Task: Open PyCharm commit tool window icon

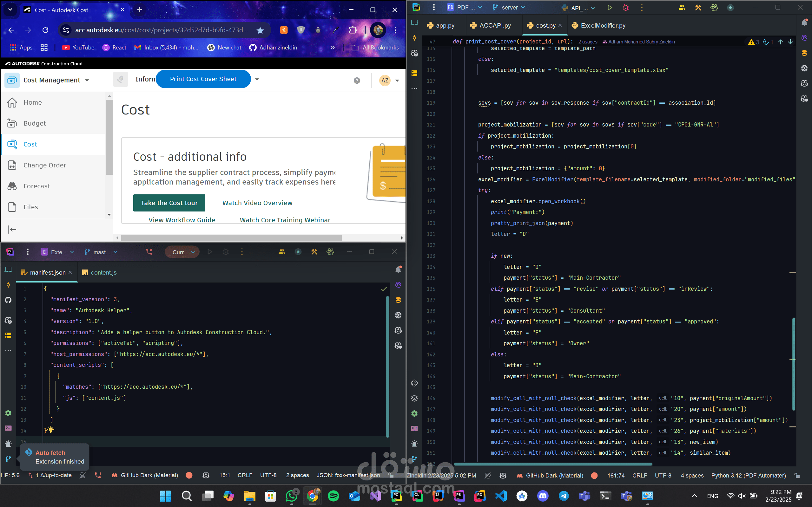Action: tap(414, 37)
